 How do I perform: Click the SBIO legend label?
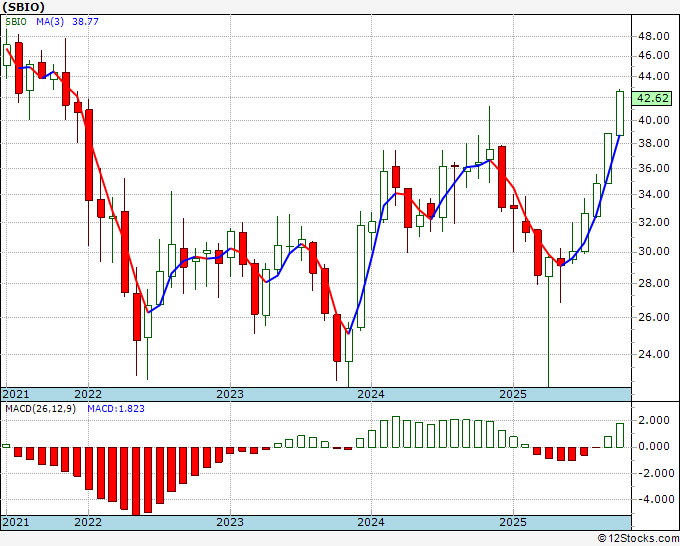pos(16,22)
